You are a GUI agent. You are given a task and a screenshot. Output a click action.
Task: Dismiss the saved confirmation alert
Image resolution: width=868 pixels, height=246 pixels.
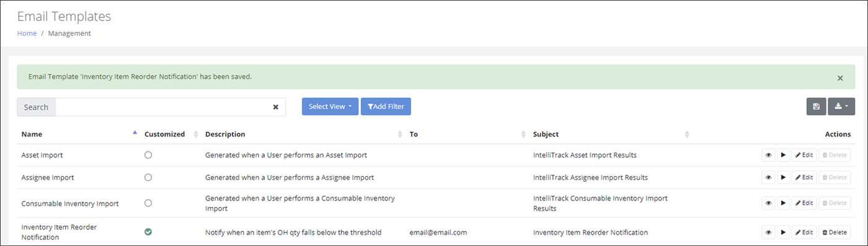[x=840, y=78]
